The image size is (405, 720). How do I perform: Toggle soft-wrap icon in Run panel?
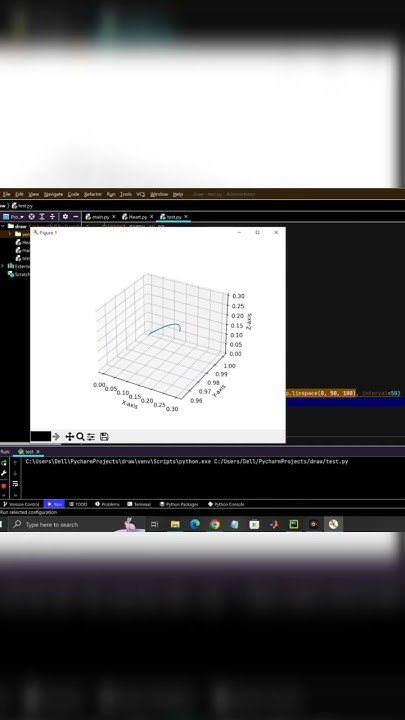click(15, 484)
